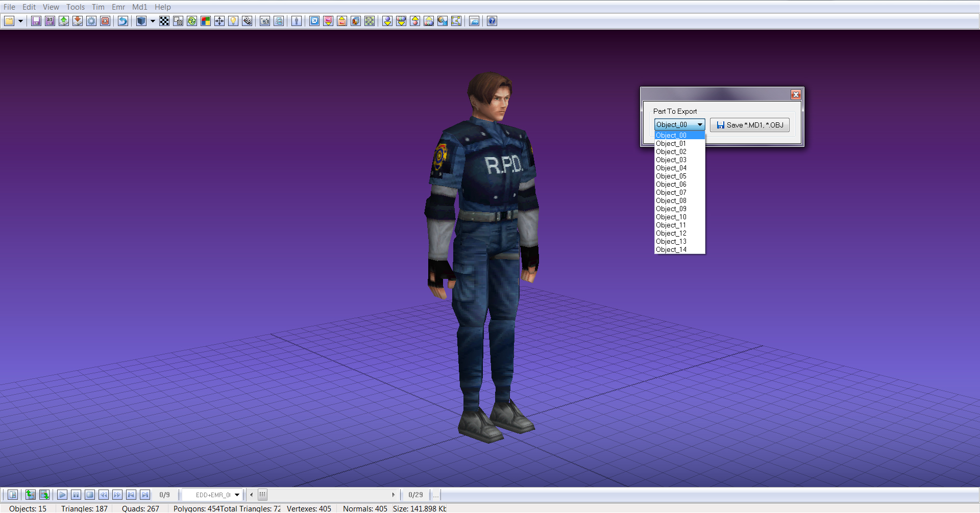Screen dimensions: 980x513
Task: Select Object_01 in the dropdown list
Action: [680, 143]
